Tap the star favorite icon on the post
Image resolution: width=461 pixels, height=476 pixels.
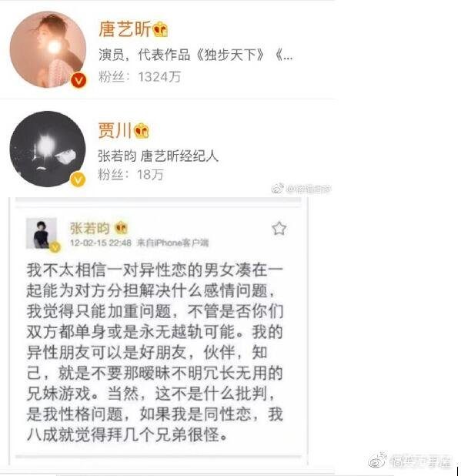(279, 229)
